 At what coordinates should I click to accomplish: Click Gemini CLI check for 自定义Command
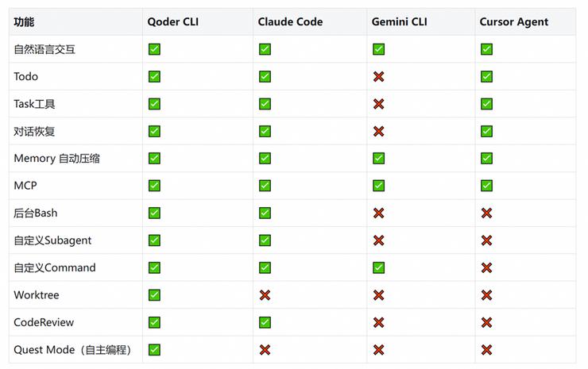click(379, 268)
